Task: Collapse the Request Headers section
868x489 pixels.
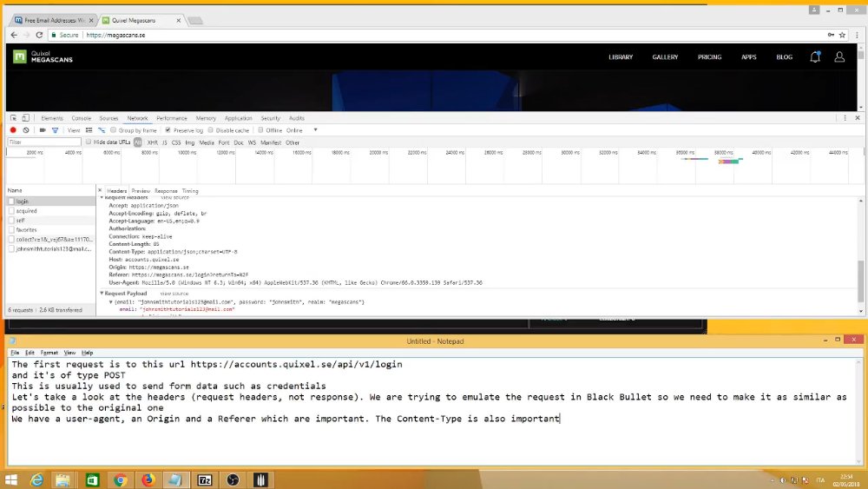Action: tap(102, 198)
